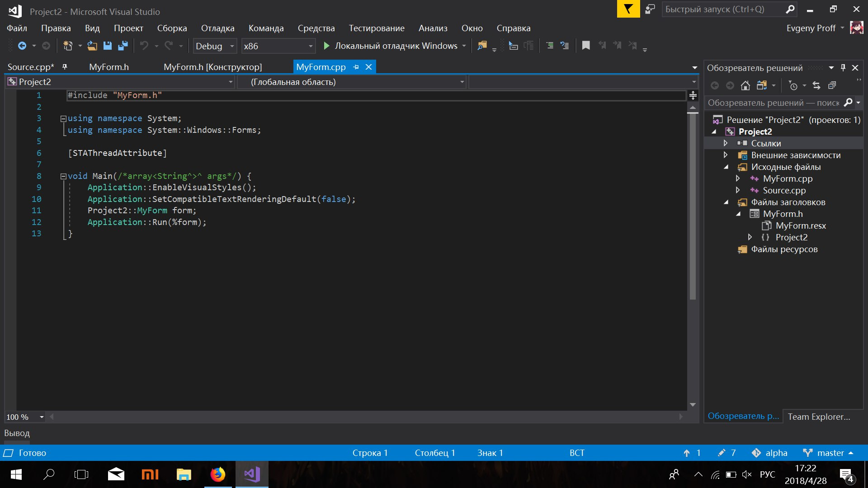Open the tab overflow list arrow
This screenshot has width=868, height=488.
click(x=694, y=67)
